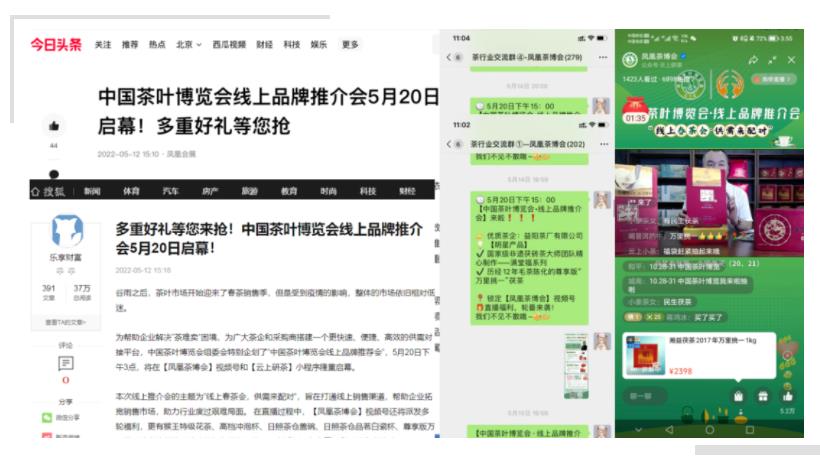This screenshot has height=466, width=820.
Task: Open the Toutiao headline about 5月20日启幕
Action: (268, 111)
